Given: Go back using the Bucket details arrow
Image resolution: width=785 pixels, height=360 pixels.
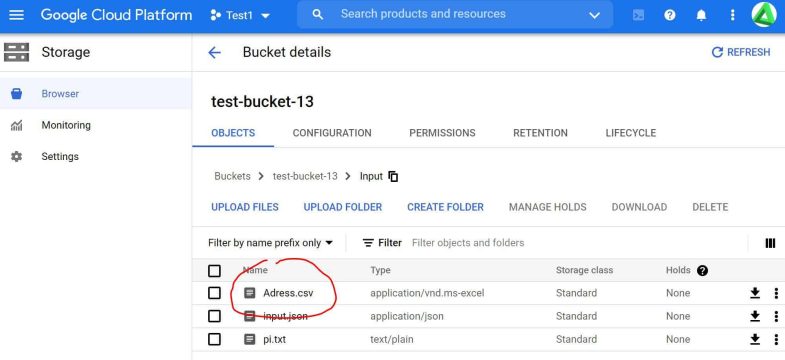Looking at the screenshot, I should click(x=214, y=53).
